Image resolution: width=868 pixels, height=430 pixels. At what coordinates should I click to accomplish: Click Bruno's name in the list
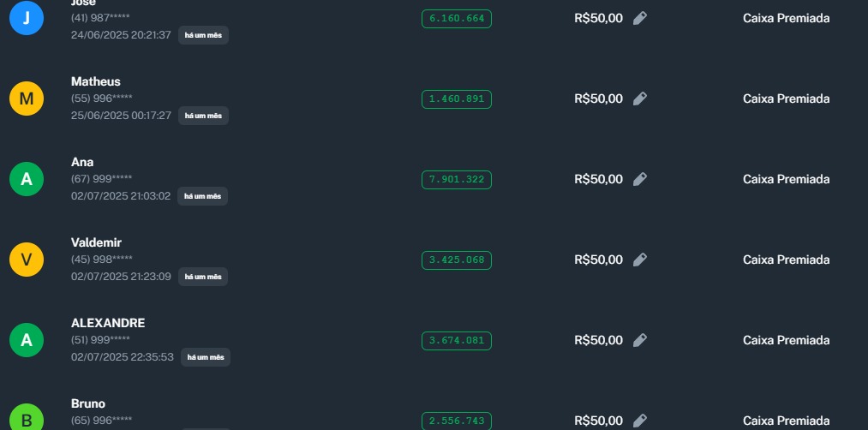88,403
